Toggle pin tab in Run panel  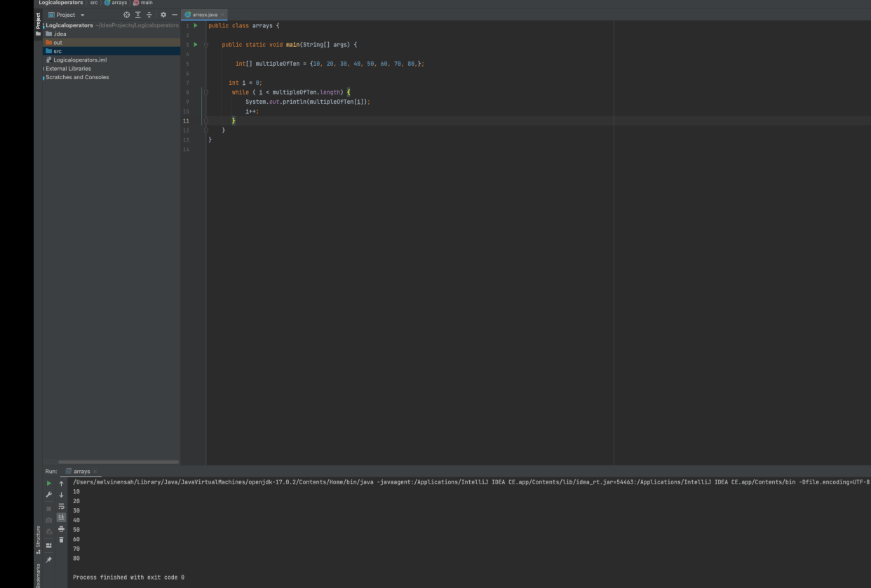coord(49,560)
